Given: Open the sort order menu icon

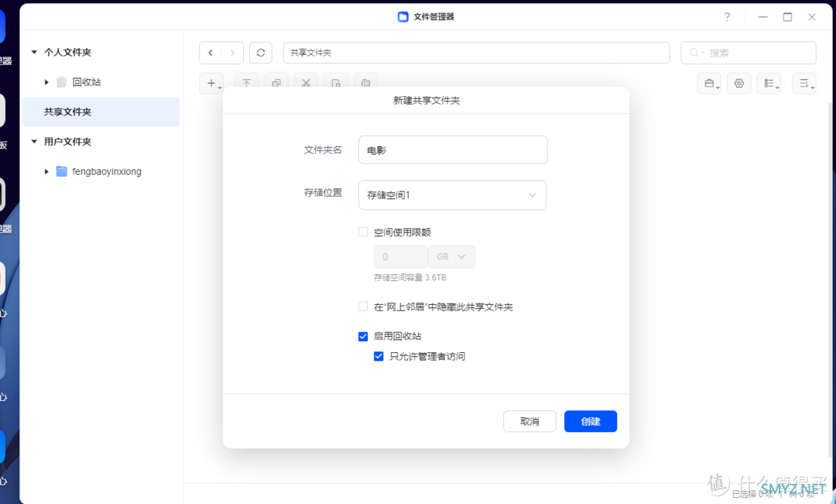Looking at the screenshot, I should [804, 83].
